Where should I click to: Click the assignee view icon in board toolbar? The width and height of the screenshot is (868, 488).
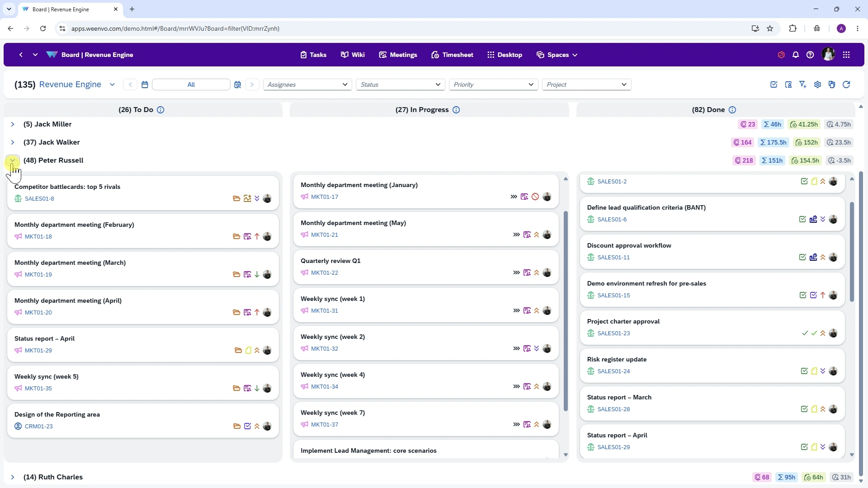(x=788, y=84)
